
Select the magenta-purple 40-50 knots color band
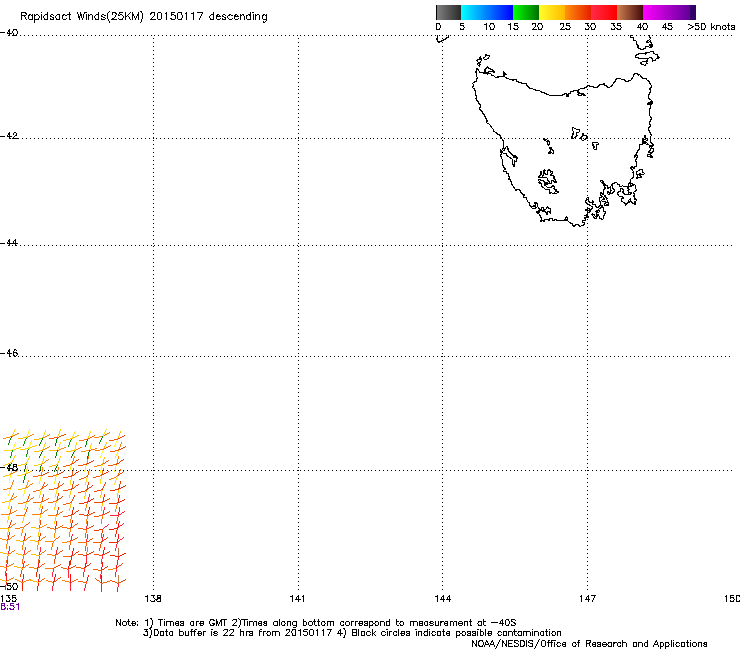(x=669, y=12)
